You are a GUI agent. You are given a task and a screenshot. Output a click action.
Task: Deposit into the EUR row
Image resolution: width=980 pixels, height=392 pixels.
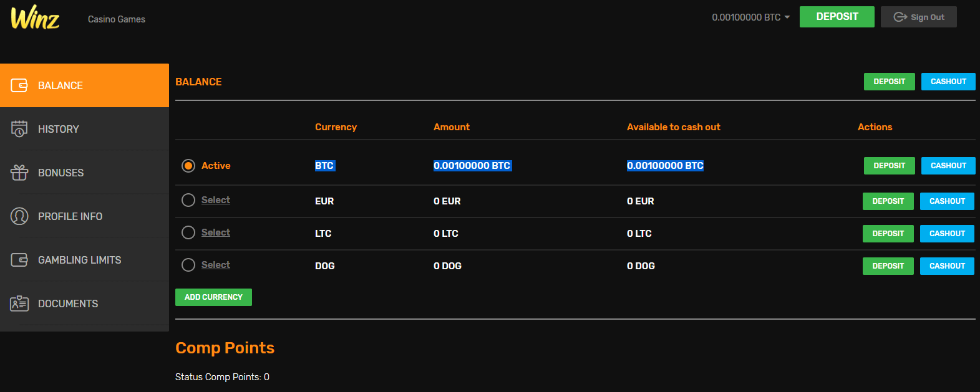pos(888,201)
